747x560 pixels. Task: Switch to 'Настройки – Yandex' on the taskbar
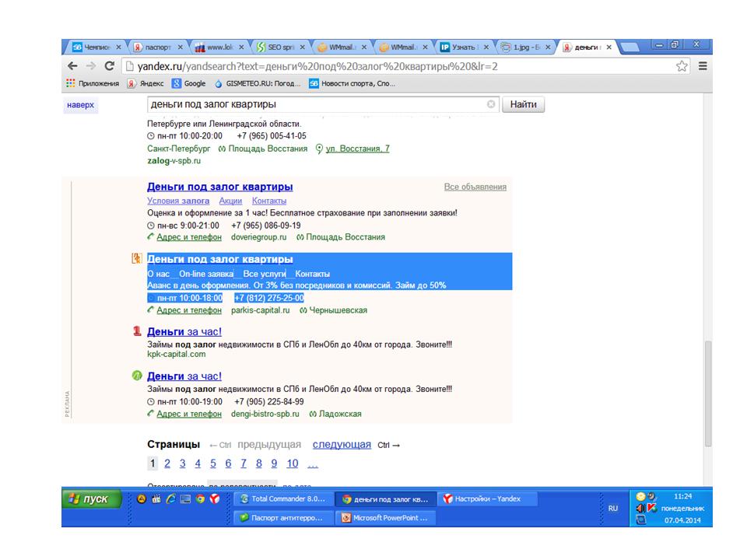pos(486,499)
